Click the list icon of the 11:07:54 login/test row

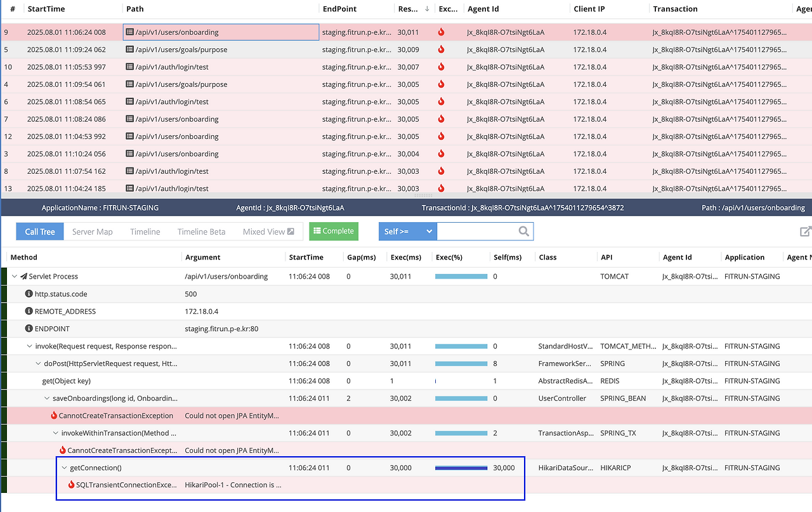click(x=129, y=171)
